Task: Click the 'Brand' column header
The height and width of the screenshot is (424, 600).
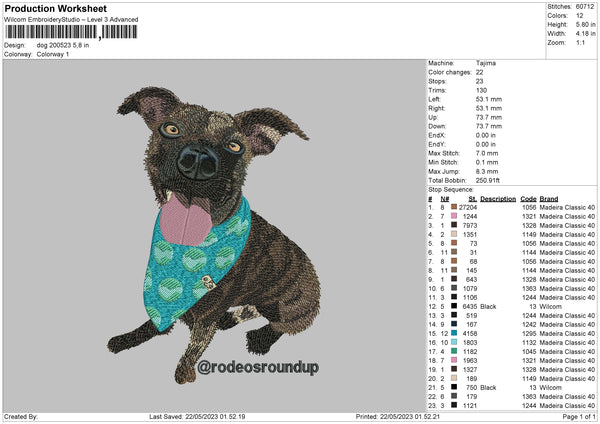Action: 549,199
